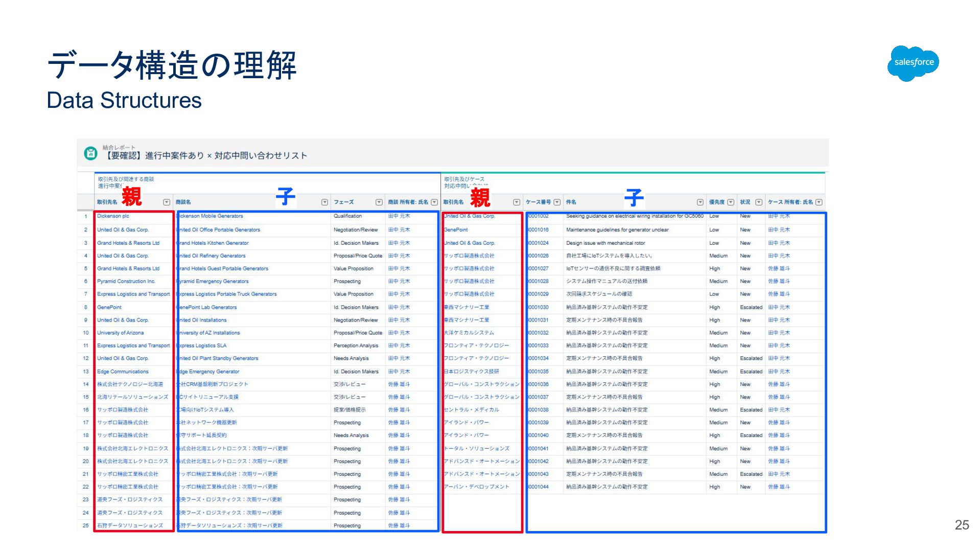Open the 状況 column dropdown
Viewport: 980px width, 552px height.
tap(759, 202)
